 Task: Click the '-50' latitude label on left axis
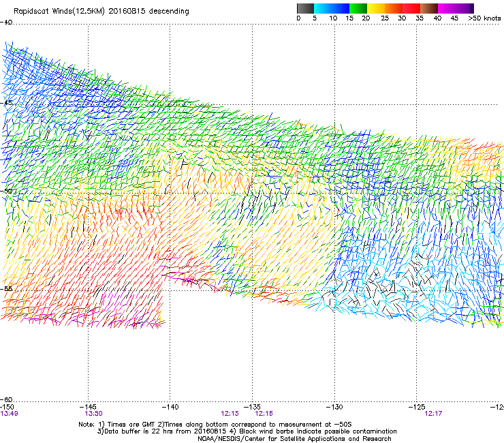6,191
